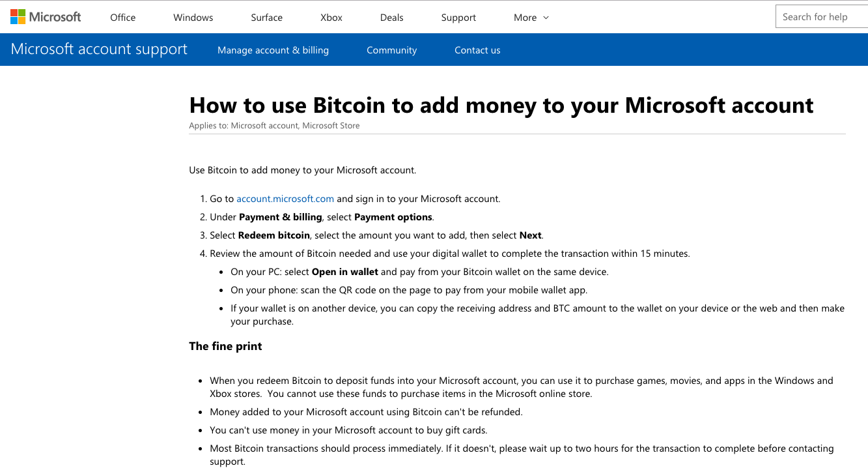
Task: Click the 'can't be refunded' bullet text
Action: (366, 412)
